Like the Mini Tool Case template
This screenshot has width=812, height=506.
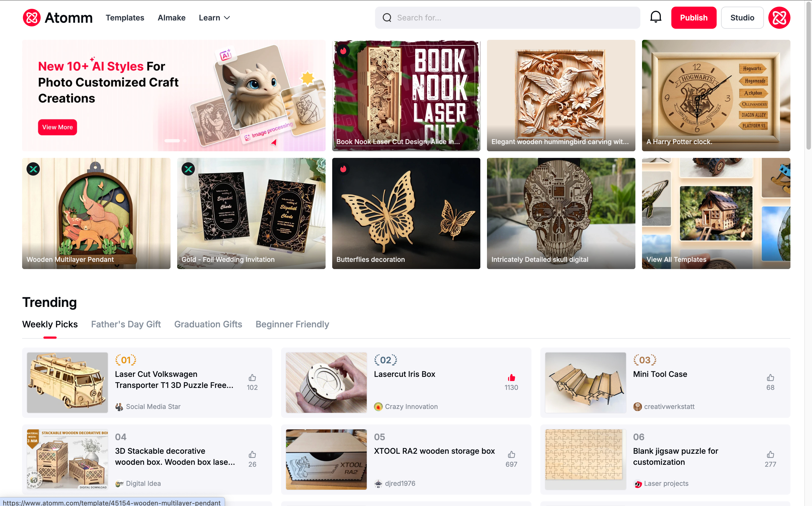tap(771, 378)
